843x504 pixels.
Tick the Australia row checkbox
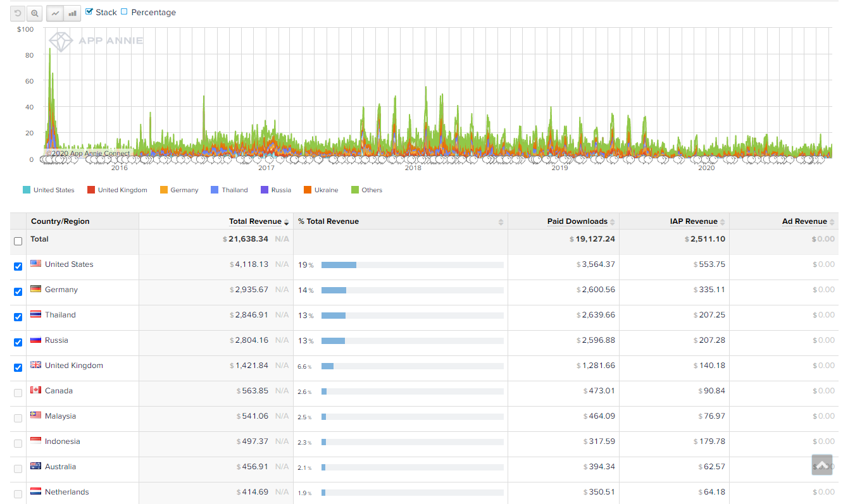18,469
